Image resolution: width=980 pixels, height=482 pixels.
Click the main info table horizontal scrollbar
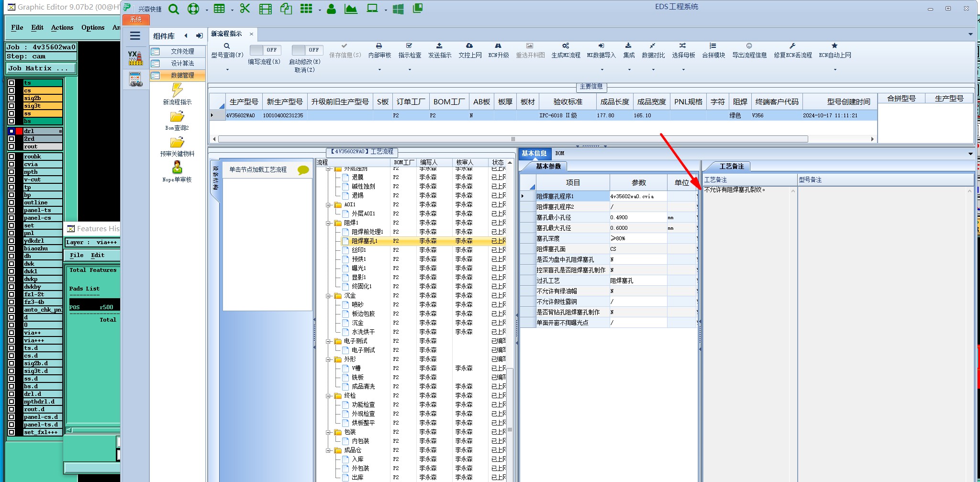512,139
